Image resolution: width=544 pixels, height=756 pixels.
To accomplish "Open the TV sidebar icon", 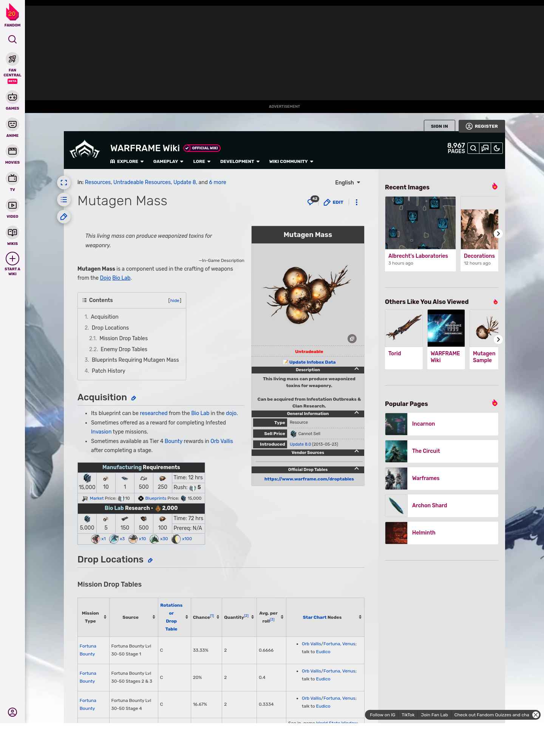I will [12, 178].
